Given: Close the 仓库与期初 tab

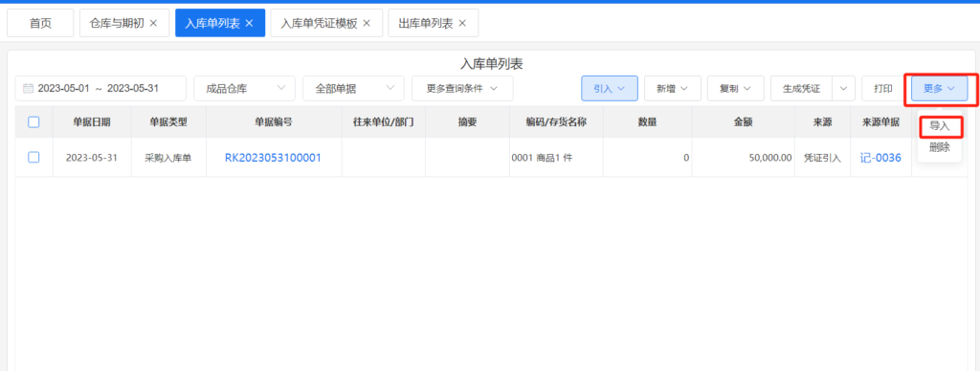Looking at the screenshot, I should tap(153, 23).
